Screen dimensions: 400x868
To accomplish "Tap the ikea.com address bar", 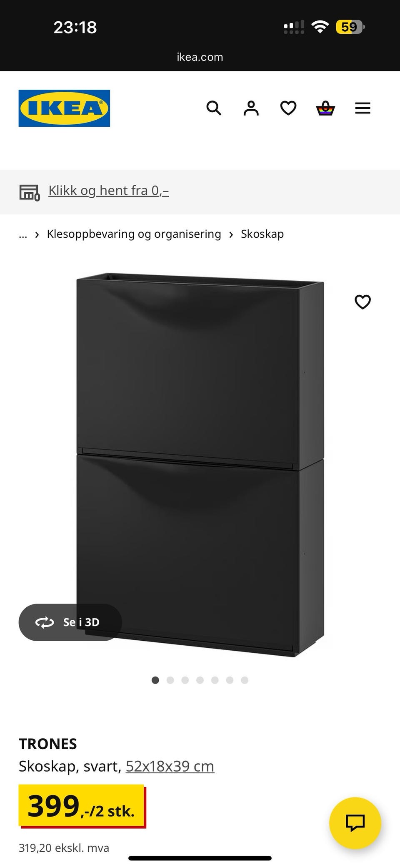I will [x=200, y=57].
